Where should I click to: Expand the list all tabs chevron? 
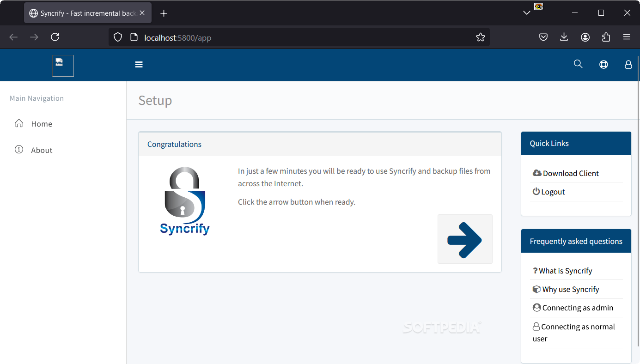click(x=527, y=13)
